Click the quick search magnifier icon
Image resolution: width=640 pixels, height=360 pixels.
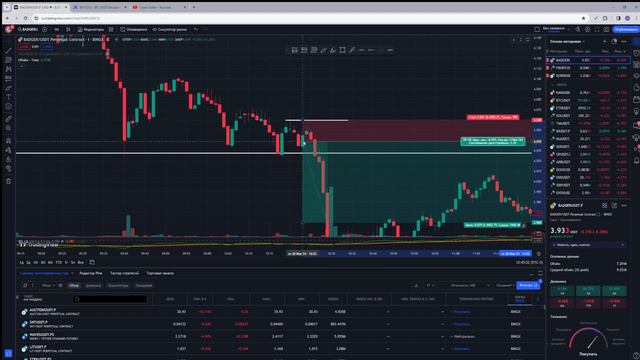(578, 29)
